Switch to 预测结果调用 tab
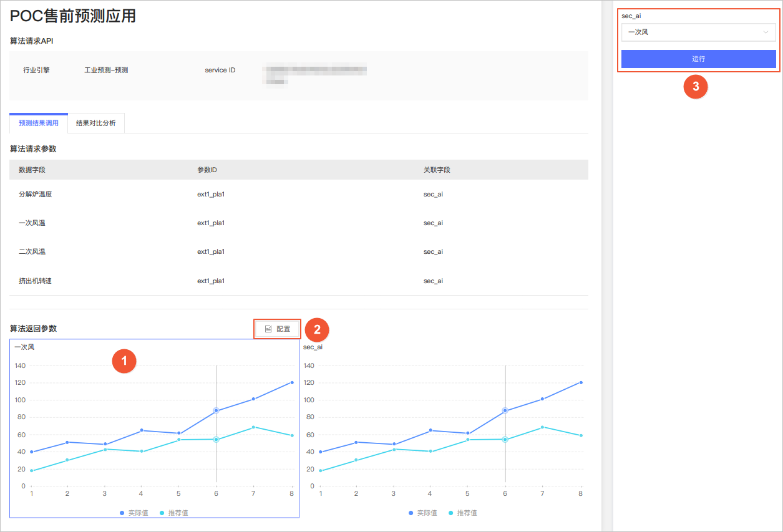Image resolution: width=783 pixels, height=532 pixels. (x=39, y=123)
